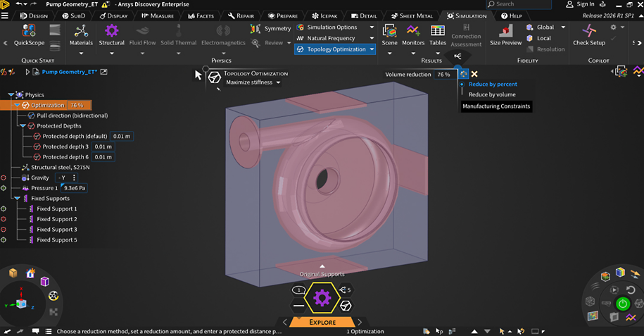Image resolution: width=644 pixels, height=336 pixels.
Task: Switch to the Measure tab
Action: point(157,15)
